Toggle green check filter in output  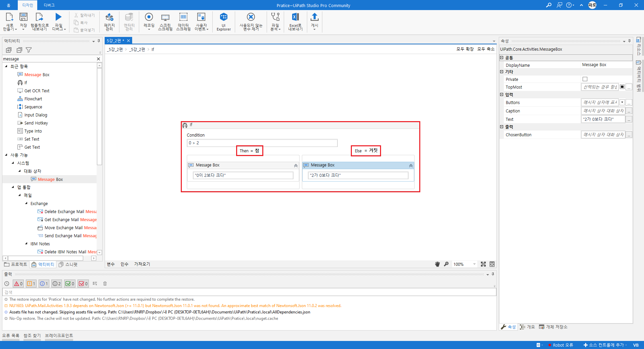tap(70, 284)
